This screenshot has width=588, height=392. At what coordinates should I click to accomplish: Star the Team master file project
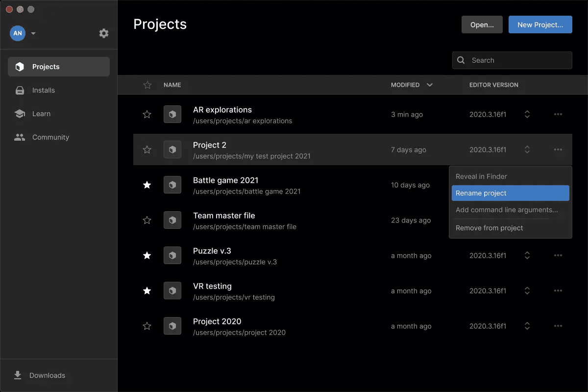147,220
